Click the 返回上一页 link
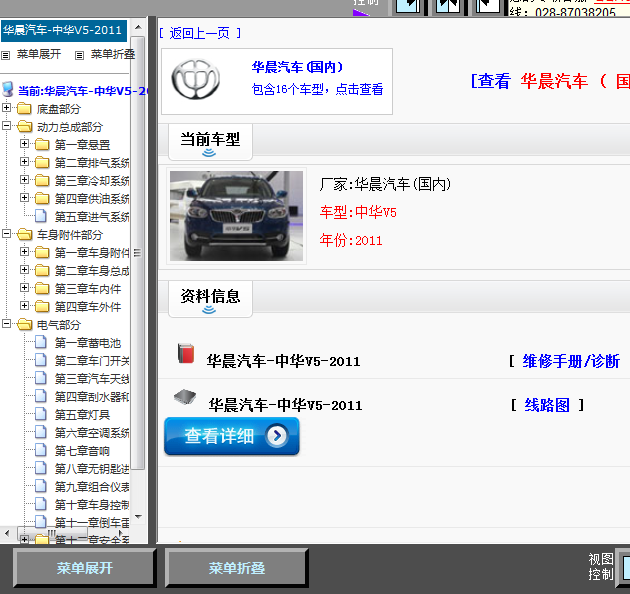Screen dimensions: 630x594 (200, 33)
